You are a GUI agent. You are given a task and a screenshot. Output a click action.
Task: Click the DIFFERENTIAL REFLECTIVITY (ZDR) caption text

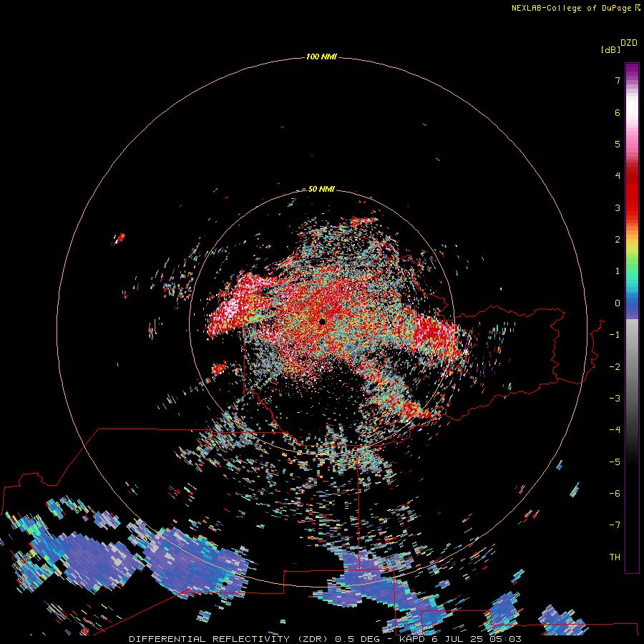[x=229, y=639]
